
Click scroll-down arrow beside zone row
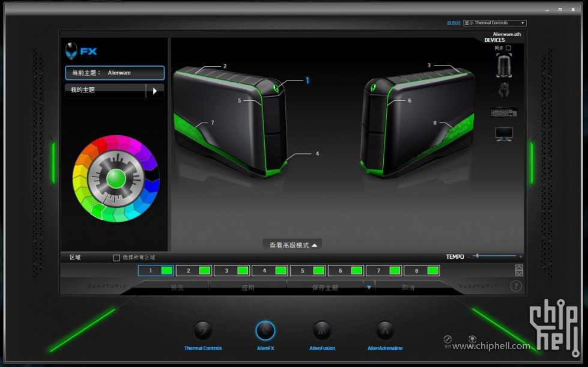(519, 273)
